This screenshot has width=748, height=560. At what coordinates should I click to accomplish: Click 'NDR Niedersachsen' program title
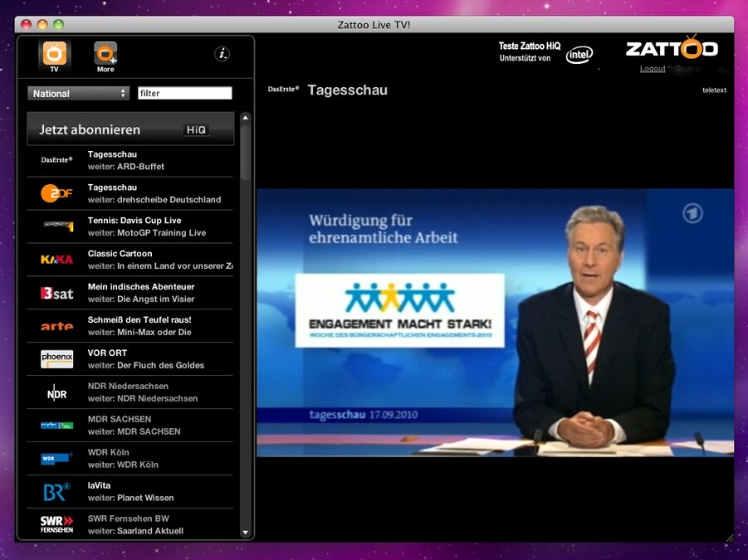point(128,386)
